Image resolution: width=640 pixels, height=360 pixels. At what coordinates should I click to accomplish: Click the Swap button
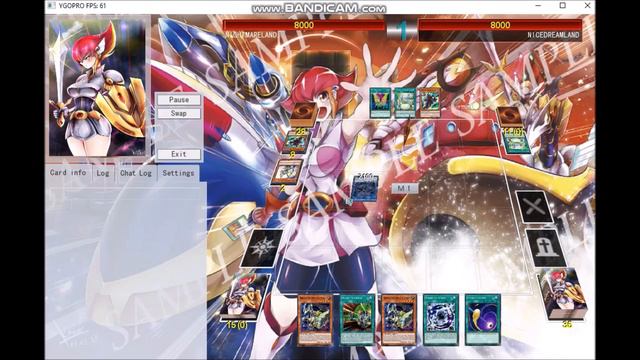tap(179, 113)
